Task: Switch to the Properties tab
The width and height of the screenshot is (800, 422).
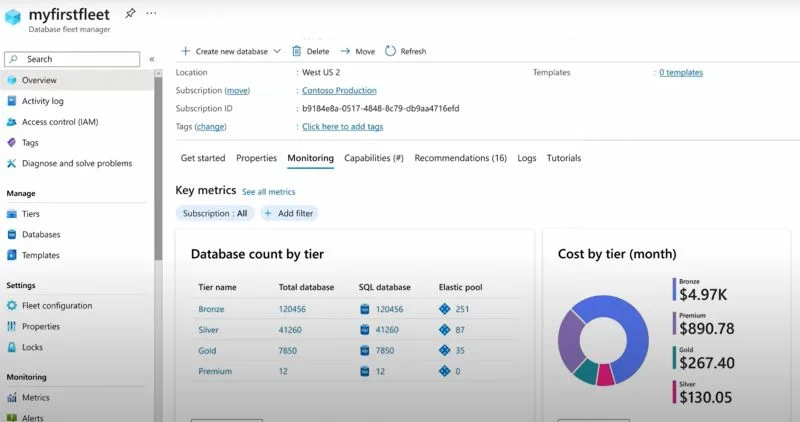Action: [256, 158]
